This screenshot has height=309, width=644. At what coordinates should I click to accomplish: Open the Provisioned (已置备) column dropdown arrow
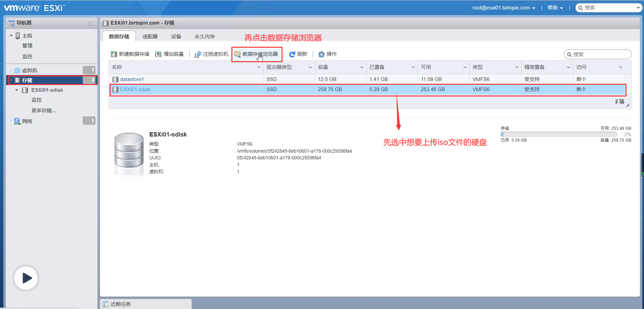click(413, 67)
